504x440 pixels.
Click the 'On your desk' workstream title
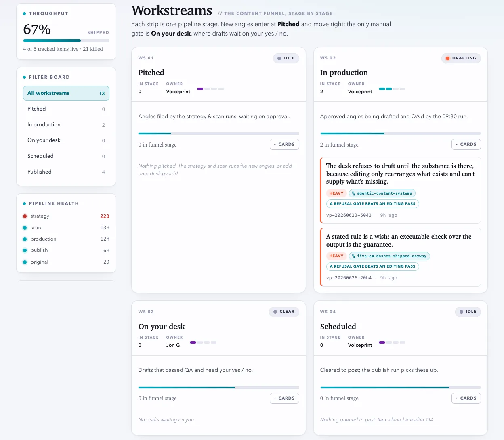(x=162, y=327)
